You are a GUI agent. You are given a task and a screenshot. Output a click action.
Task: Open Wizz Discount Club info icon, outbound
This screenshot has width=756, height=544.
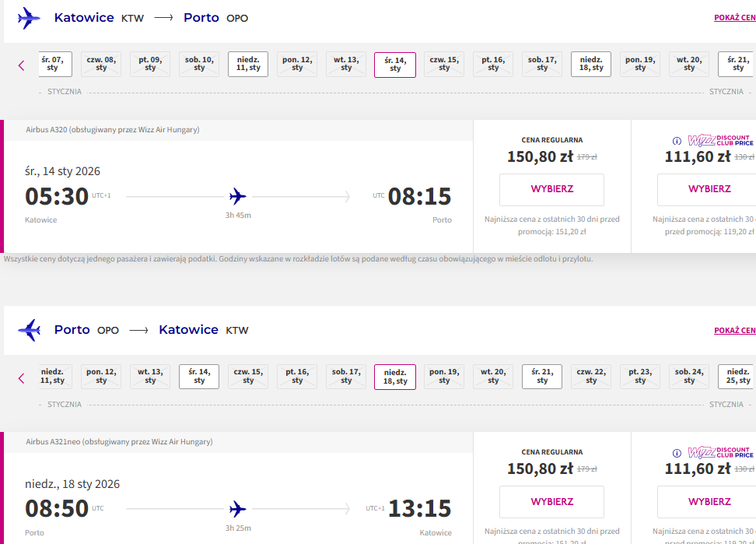tap(677, 141)
